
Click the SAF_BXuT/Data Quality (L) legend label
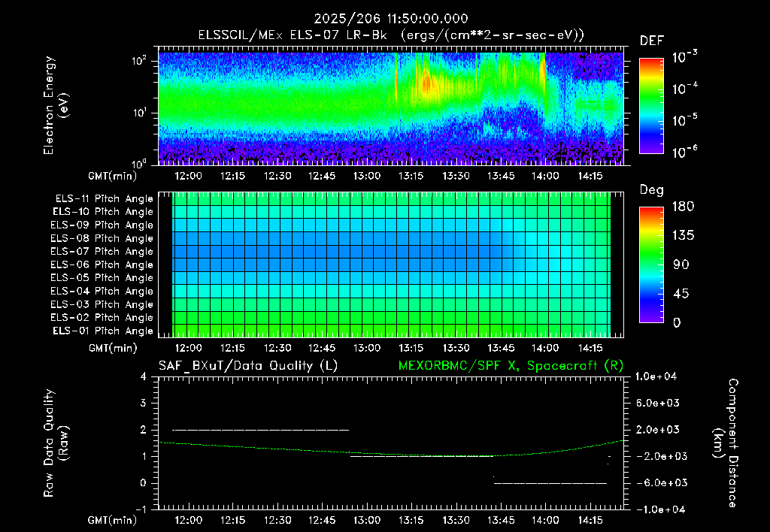coord(248,366)
